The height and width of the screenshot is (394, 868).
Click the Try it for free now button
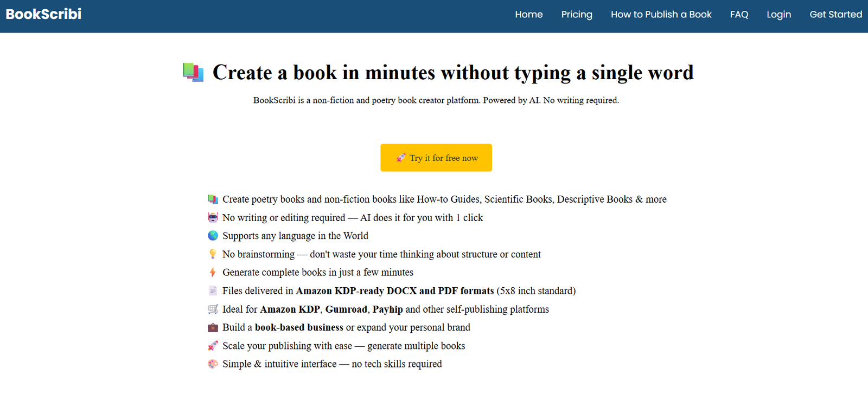point(436,158)
